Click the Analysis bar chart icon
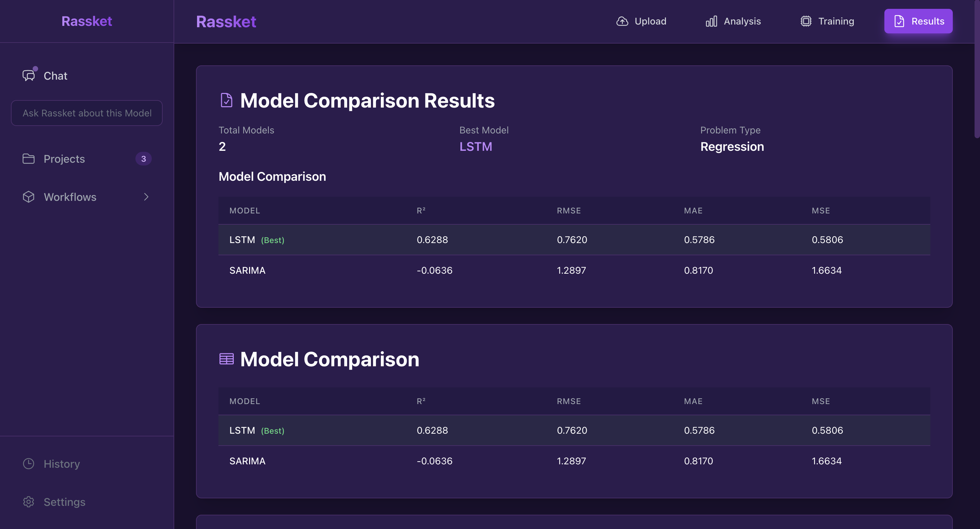 [x=711, y=21]
